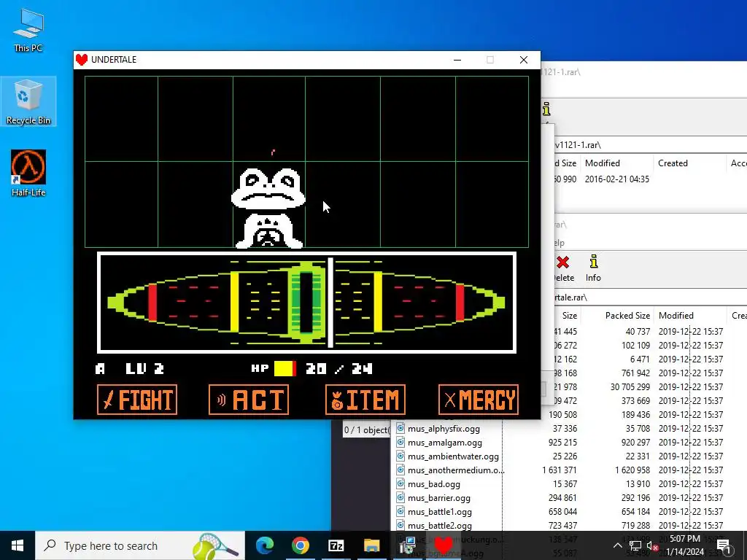747x560 pixels.
Task: Click the white attack timing bar
Action: pos(330,303)
